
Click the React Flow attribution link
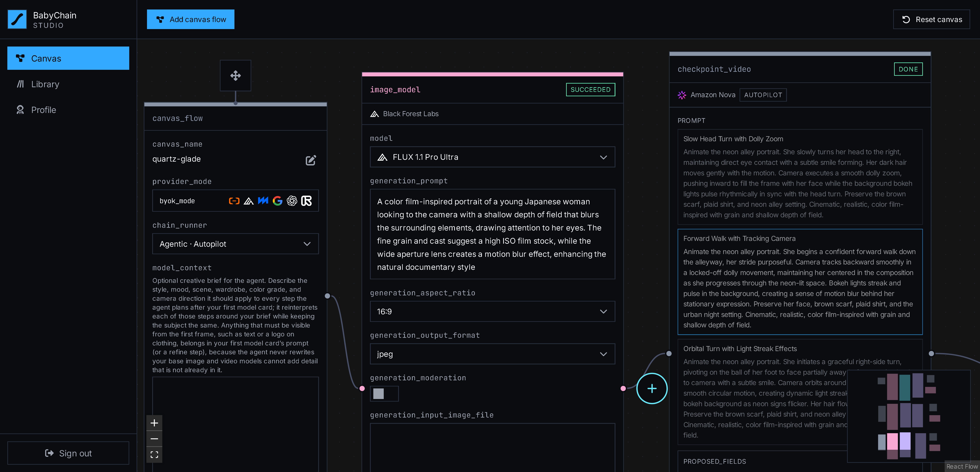click(962, 466)
